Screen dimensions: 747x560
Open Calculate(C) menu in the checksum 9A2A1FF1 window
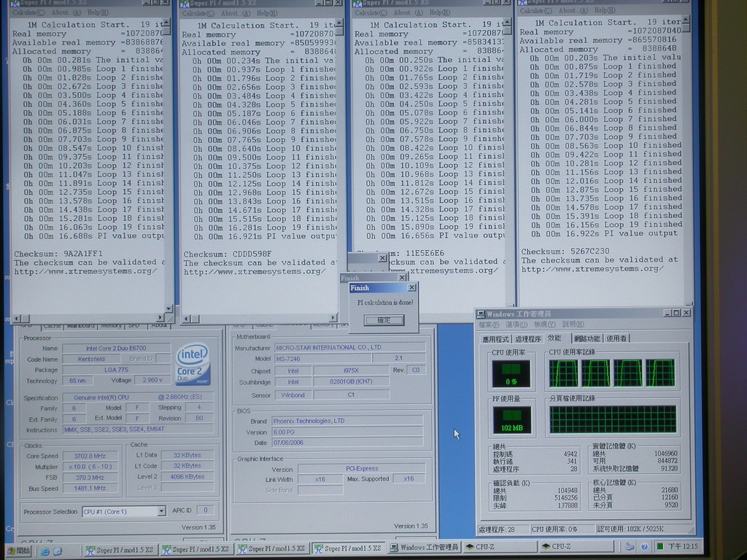(28, 12)
